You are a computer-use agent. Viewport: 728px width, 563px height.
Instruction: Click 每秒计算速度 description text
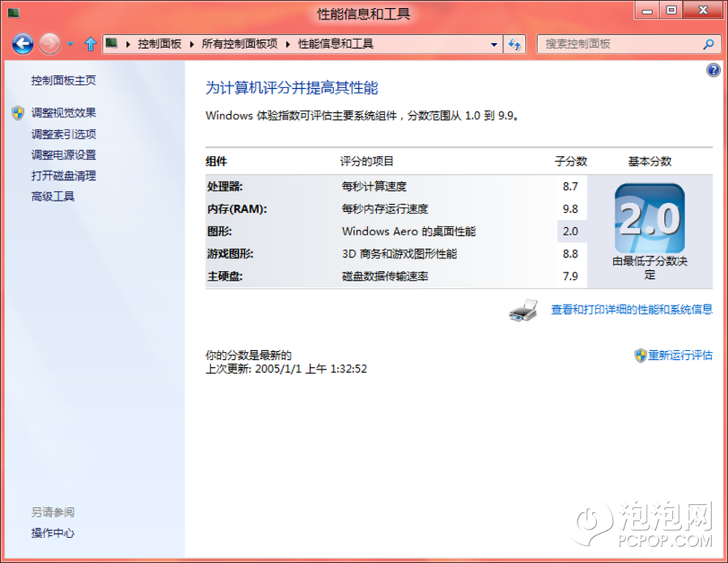click(374, 186)
